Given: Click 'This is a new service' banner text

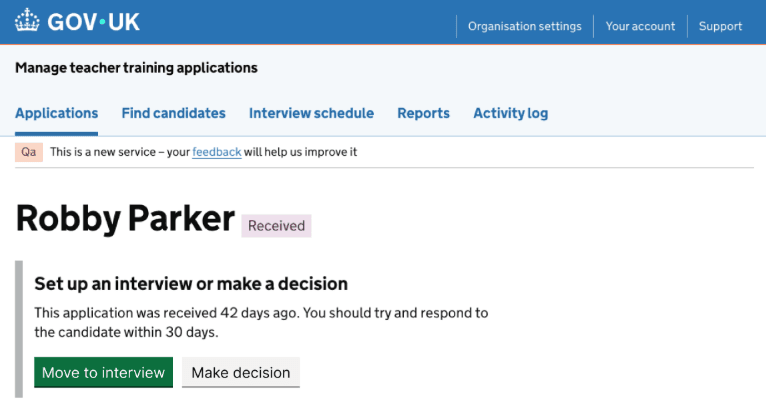Looking at the screenshot, I should pyautogui.click(x=204, y=152).
